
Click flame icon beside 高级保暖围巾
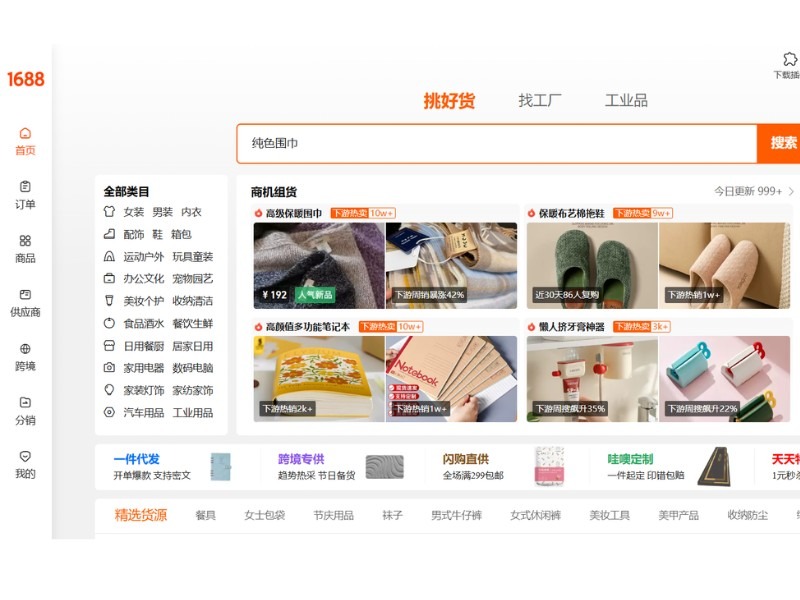(258, 213)
